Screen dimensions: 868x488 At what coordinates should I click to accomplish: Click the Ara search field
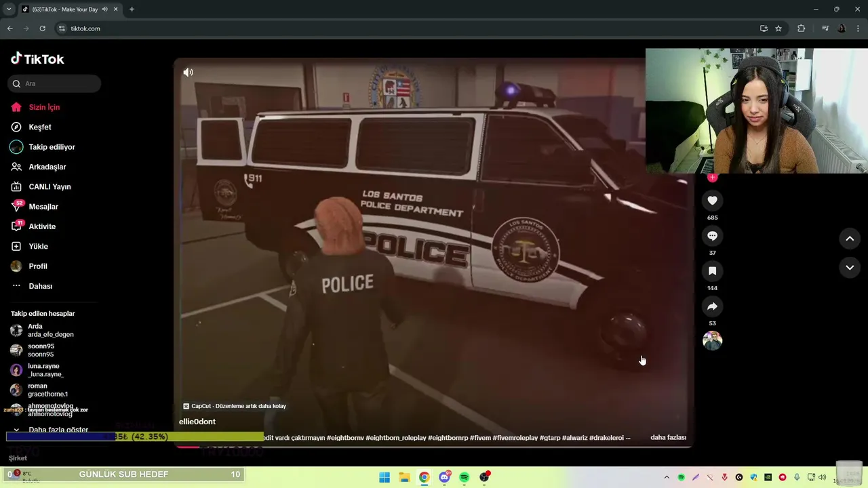(x=54, y=83)
